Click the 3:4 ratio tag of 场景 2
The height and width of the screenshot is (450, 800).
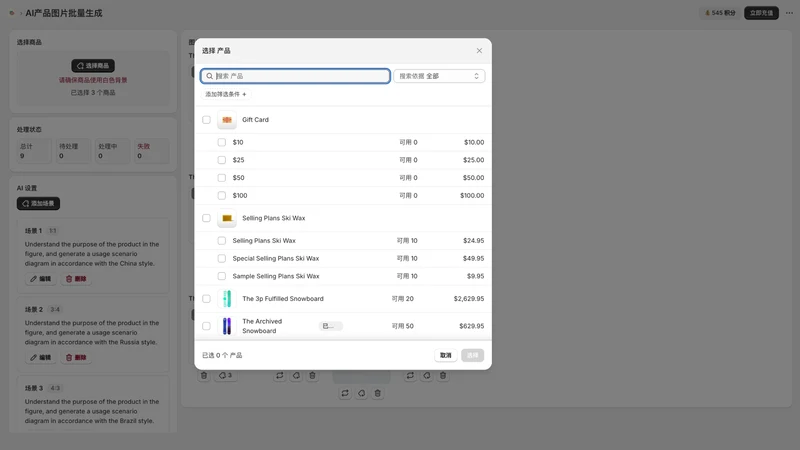tap(55, 310)
